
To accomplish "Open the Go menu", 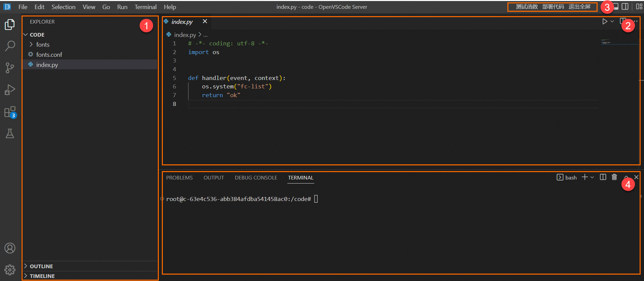I will coord(106,7).
